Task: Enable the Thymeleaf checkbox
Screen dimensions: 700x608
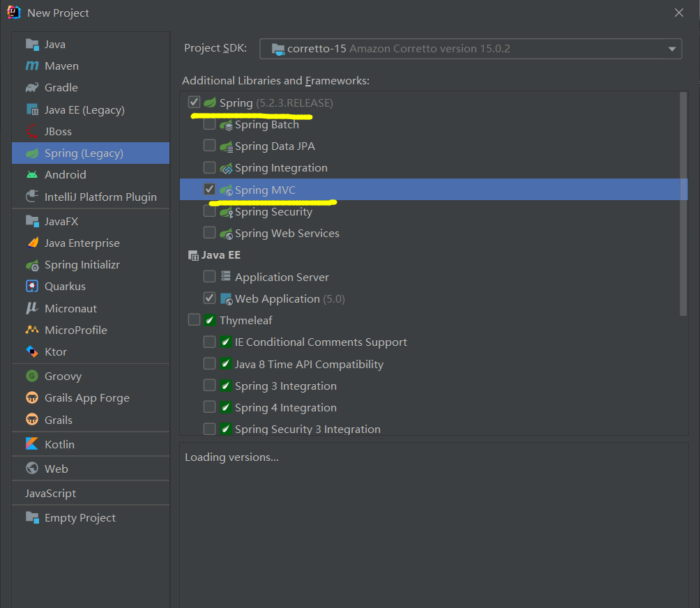Action: [195, 319]
